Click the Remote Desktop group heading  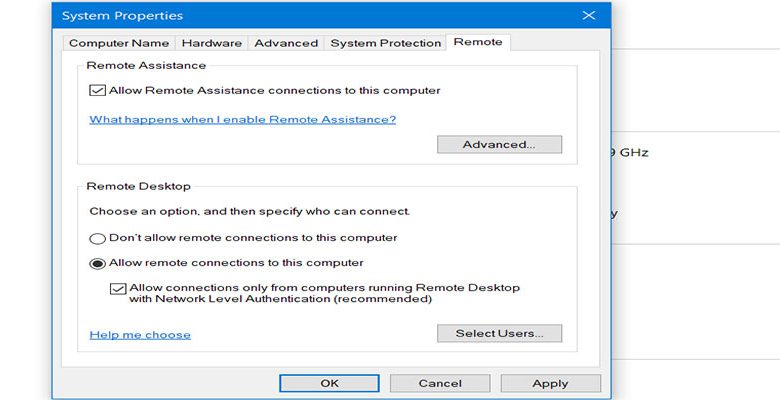point(138,186)
